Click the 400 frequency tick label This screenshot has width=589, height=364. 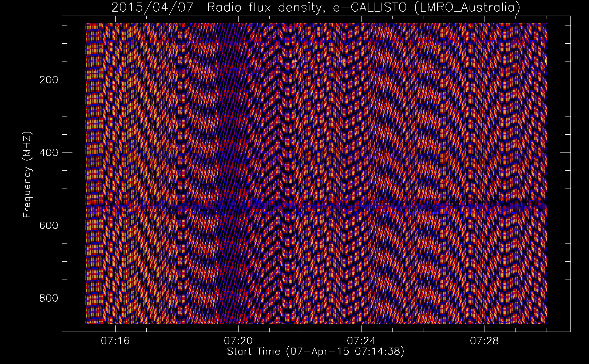point(48,153)
